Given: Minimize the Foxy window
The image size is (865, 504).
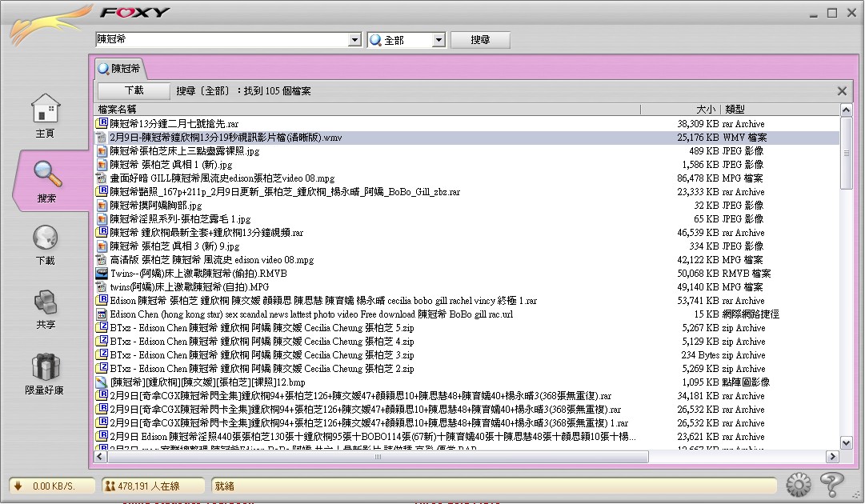Looking at the screenshot, I should 813,14.
